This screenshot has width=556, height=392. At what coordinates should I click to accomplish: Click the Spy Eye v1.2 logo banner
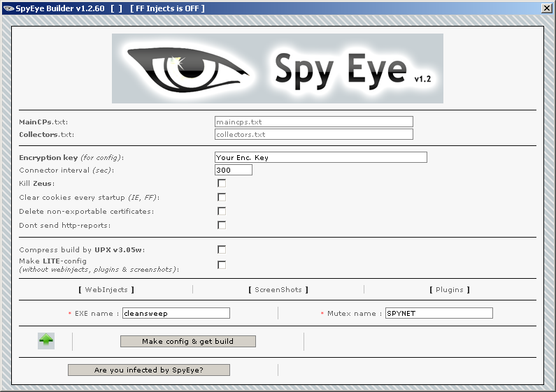(277, 68)
